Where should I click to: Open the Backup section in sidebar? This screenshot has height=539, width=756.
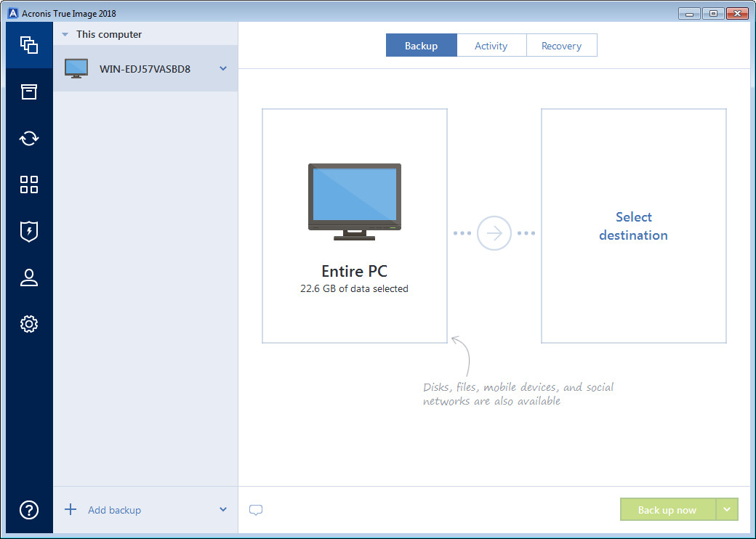[x=28, y=45]
